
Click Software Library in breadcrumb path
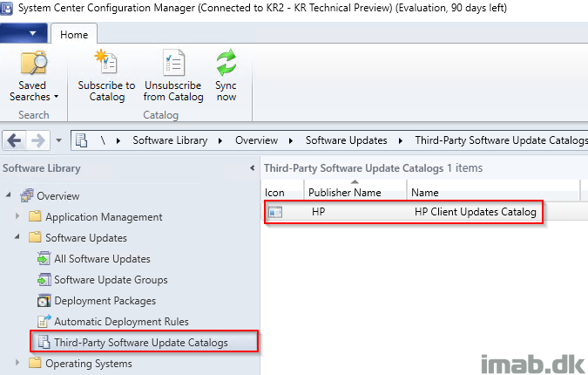(170, 140)
